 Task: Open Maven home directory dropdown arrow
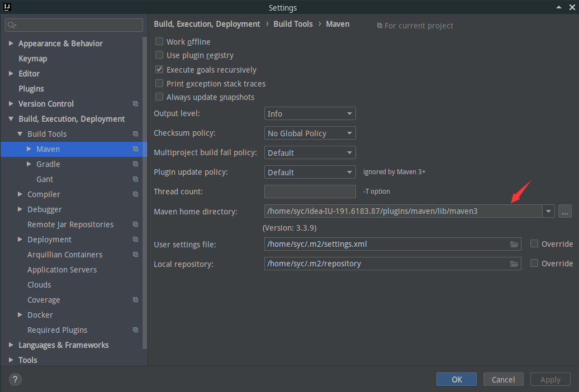point(548,211)
